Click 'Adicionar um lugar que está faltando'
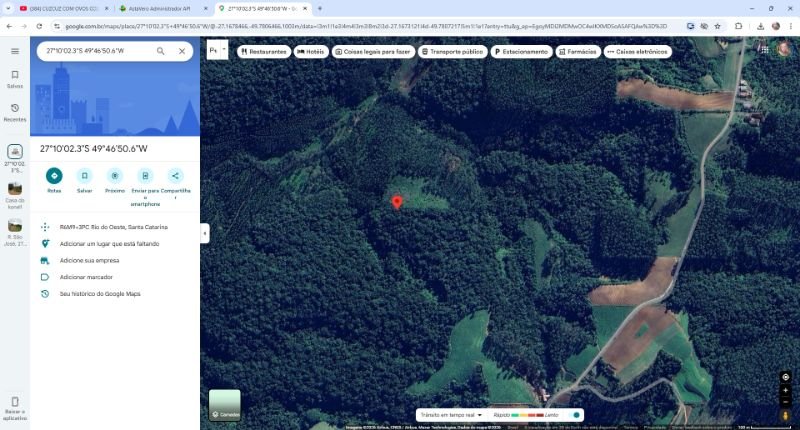Screen dimensions: 800x430 107,243
